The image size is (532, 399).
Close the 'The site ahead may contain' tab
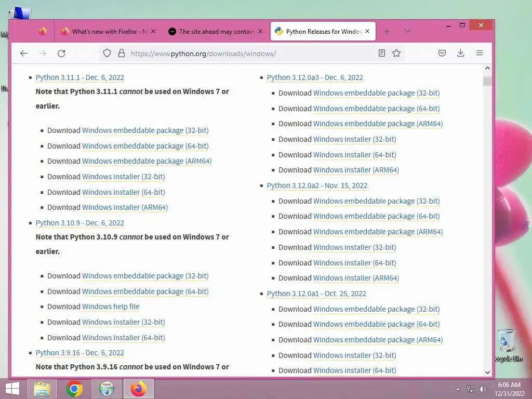pos(260,31)
